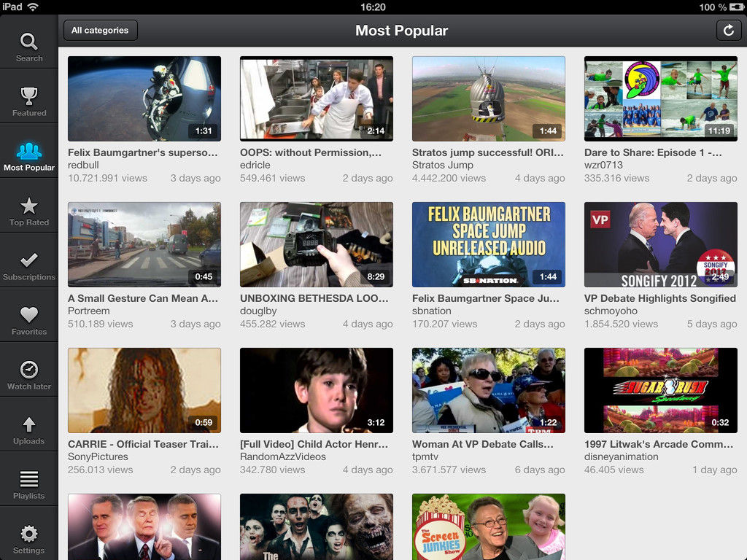Open title 'Stratos jump successful! ORI...'

pos(488,152)
